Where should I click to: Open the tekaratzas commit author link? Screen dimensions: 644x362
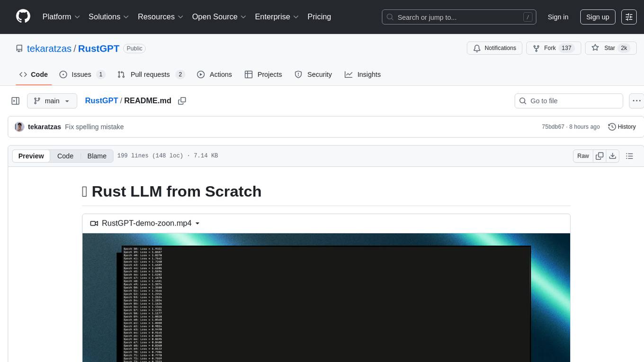point(45,127)
